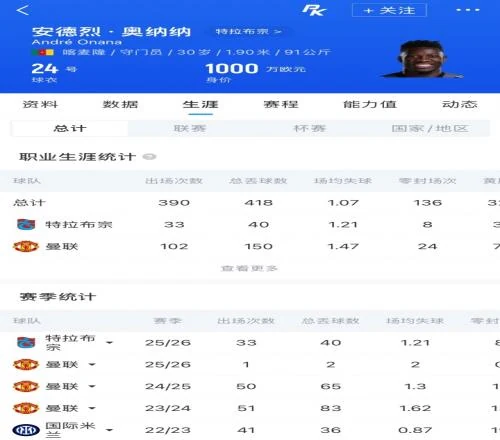Screen dimensions: 500x440
Task: Expand 曼联 24/25 season row arrow
Action: tap(92, 387)
